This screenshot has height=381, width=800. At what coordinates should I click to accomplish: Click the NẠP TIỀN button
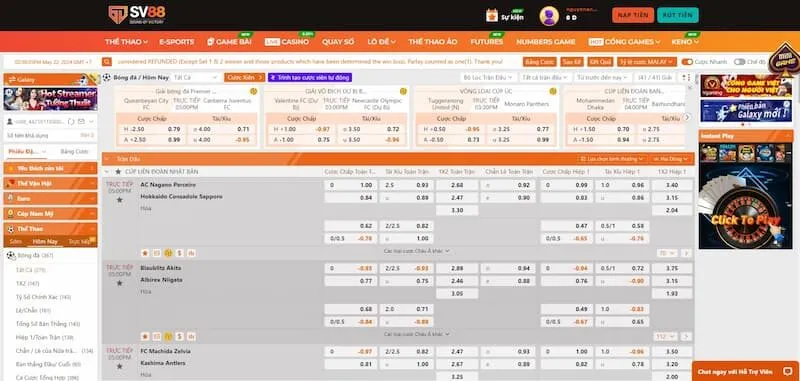tap(633, 15)
